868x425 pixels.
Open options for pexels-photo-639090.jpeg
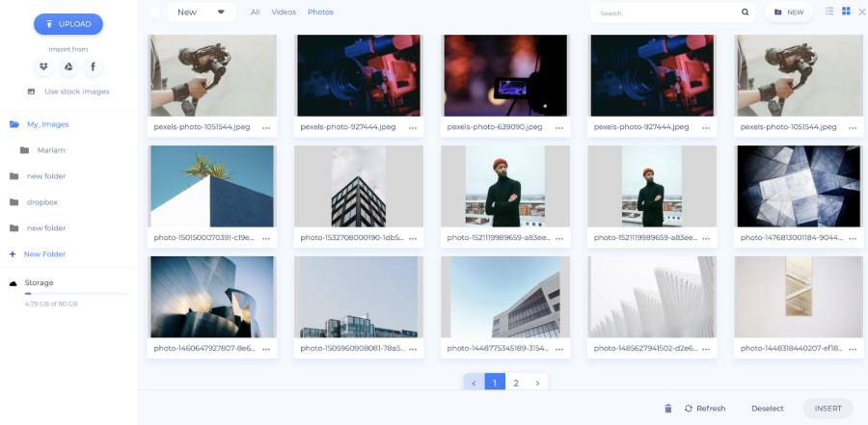click(559, 128)
